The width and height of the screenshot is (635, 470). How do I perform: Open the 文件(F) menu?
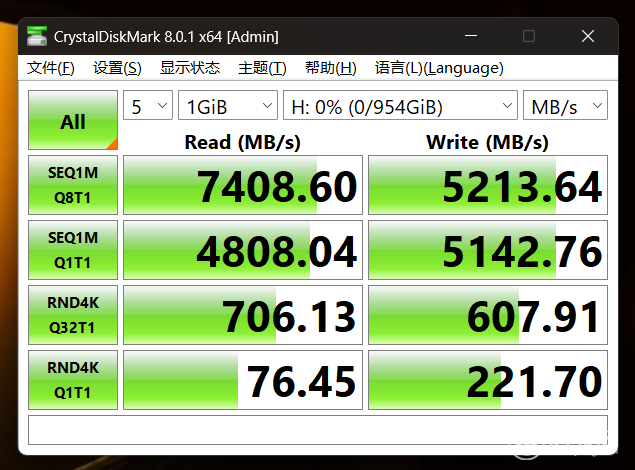click(51, 68)
